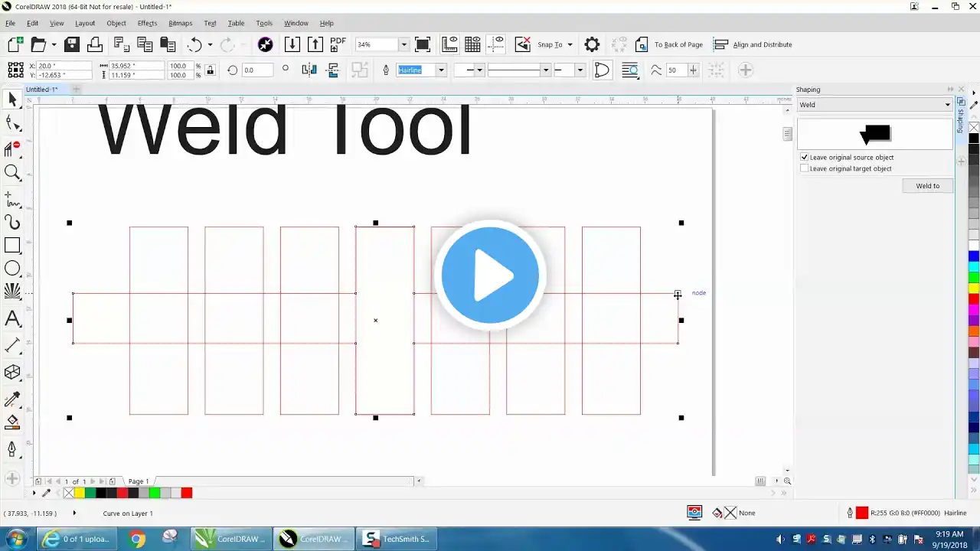
Task: Select the Rectangle tool
Action: click(12, 246)
